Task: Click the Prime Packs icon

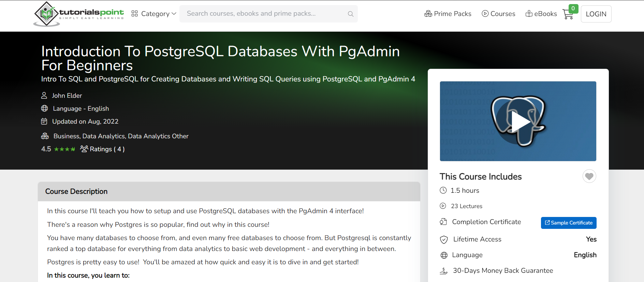Action: coord(428,14)
